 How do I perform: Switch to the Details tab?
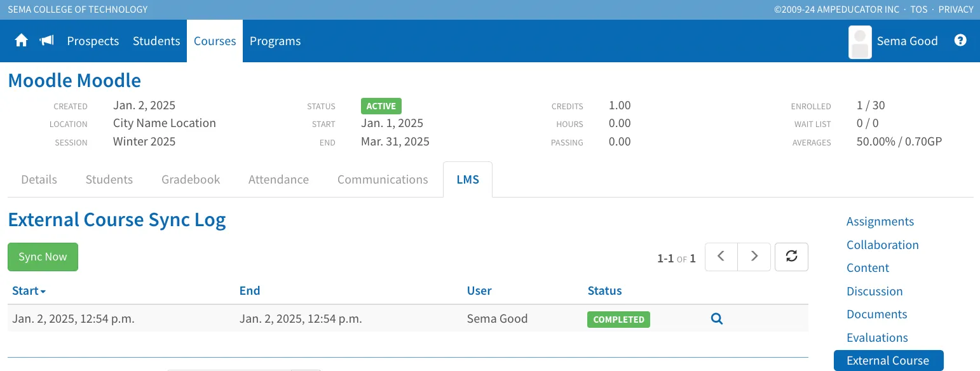pos(39,180)
